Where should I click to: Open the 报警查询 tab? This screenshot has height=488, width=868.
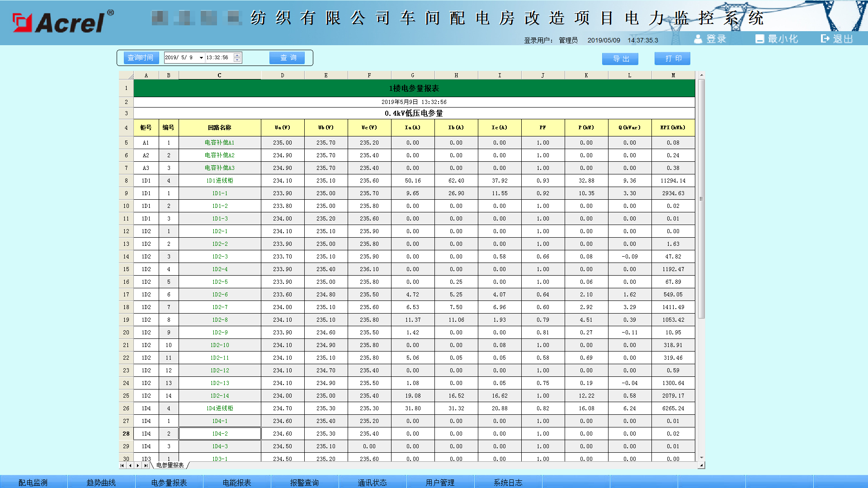tap(305, 482)
